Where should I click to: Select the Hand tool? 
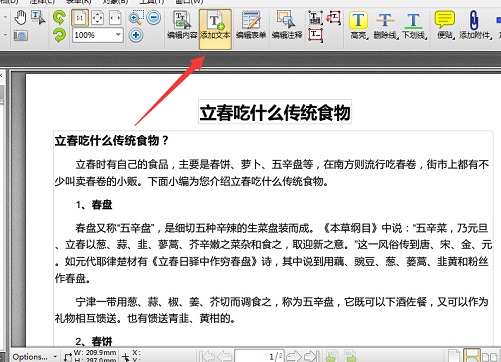point(20,18)
